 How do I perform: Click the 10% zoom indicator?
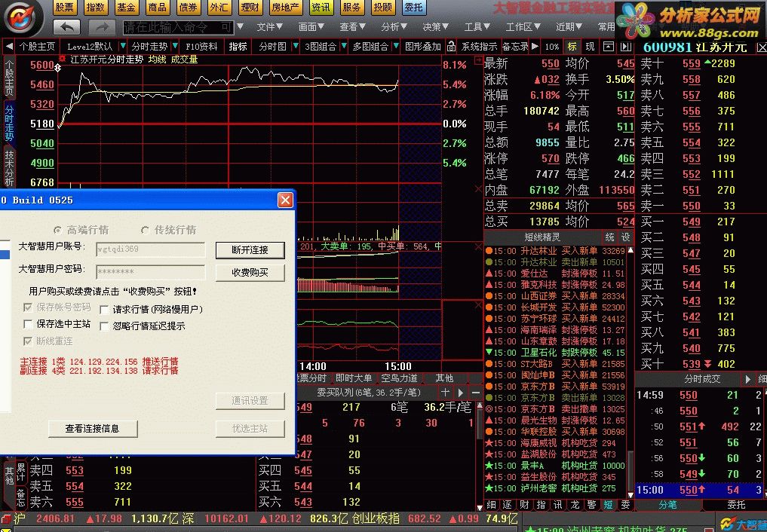(552, 47)
